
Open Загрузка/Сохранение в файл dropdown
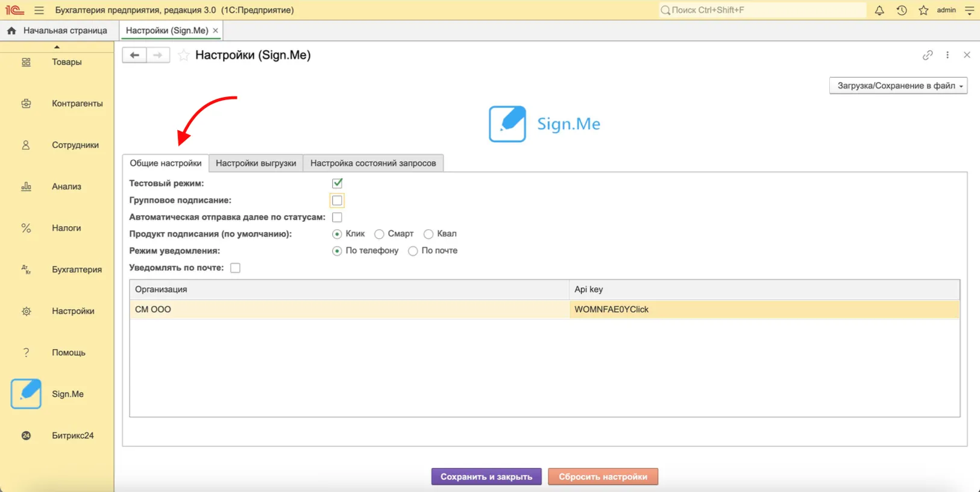[898, 86]
